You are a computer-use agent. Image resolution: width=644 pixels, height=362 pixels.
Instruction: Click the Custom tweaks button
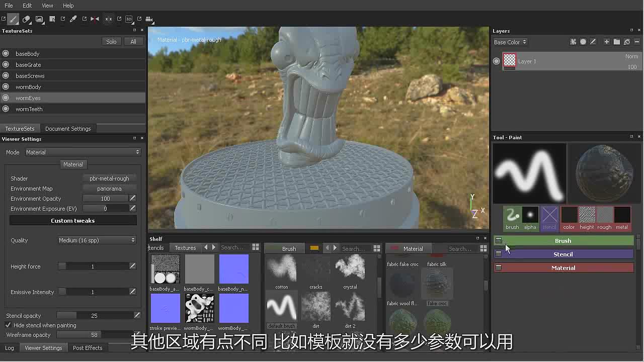coord(73,221)
